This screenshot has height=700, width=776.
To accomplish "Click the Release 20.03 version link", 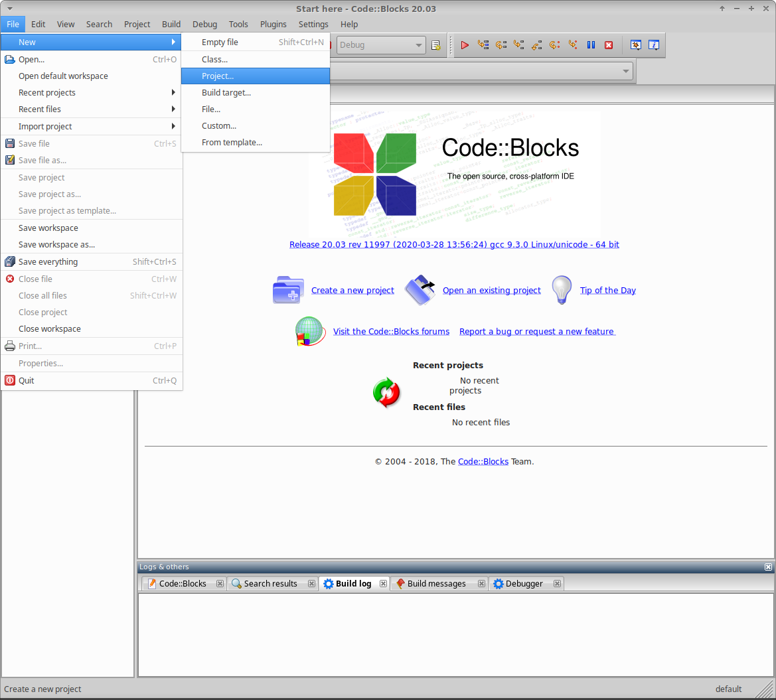I will [x=454, y=244].
